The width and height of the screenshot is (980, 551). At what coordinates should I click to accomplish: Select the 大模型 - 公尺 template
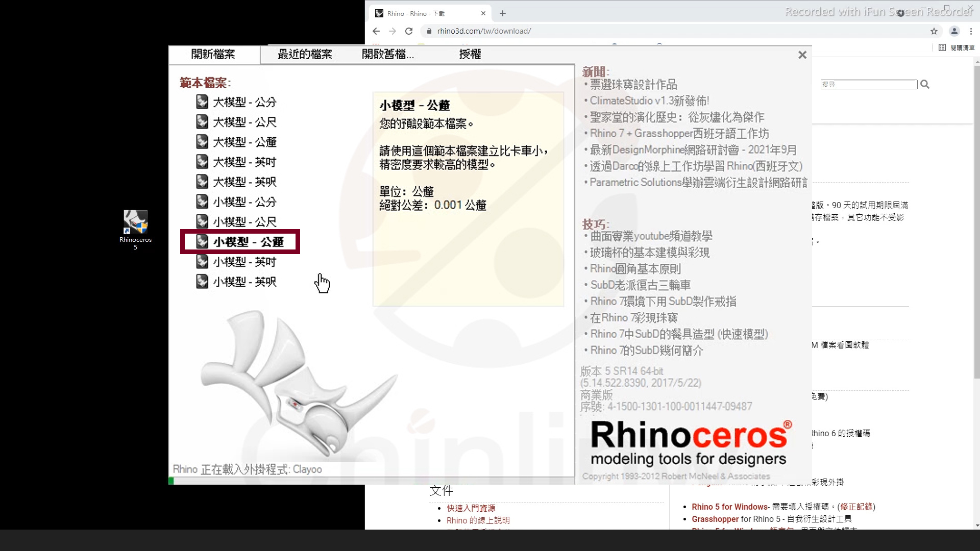pyautogui.click(x=244, y=122)
